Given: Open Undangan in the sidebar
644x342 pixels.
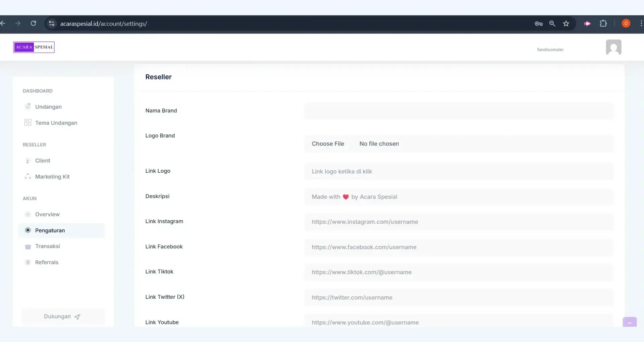Looking at the screenshot, I should click(x=48, y=107).
